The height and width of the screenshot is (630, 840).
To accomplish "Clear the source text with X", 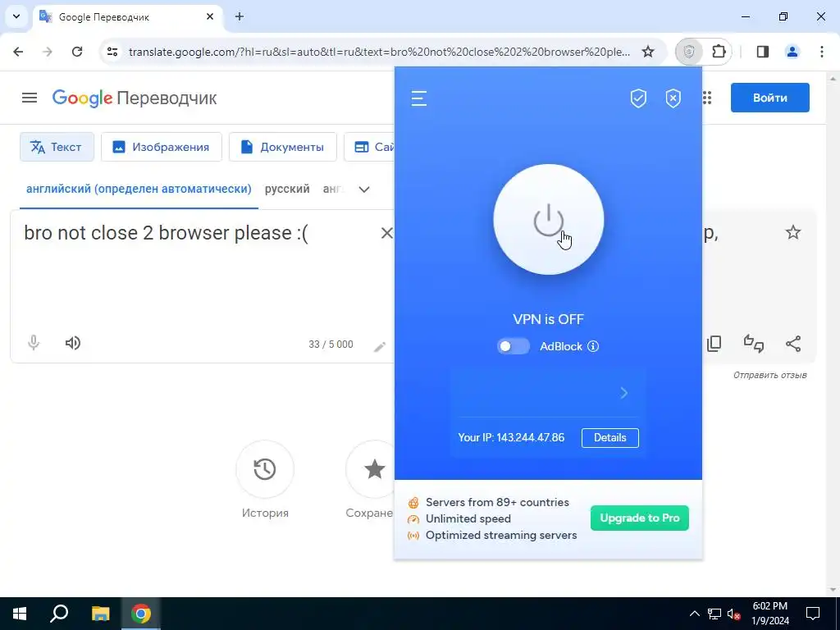I will click(386, 233).
